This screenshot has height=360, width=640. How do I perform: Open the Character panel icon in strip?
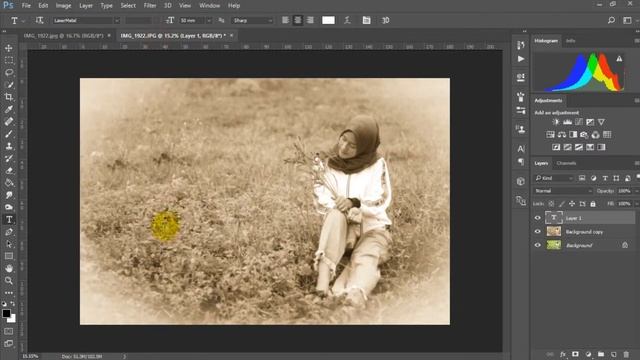pyautogui.click(x=521, y=149)
